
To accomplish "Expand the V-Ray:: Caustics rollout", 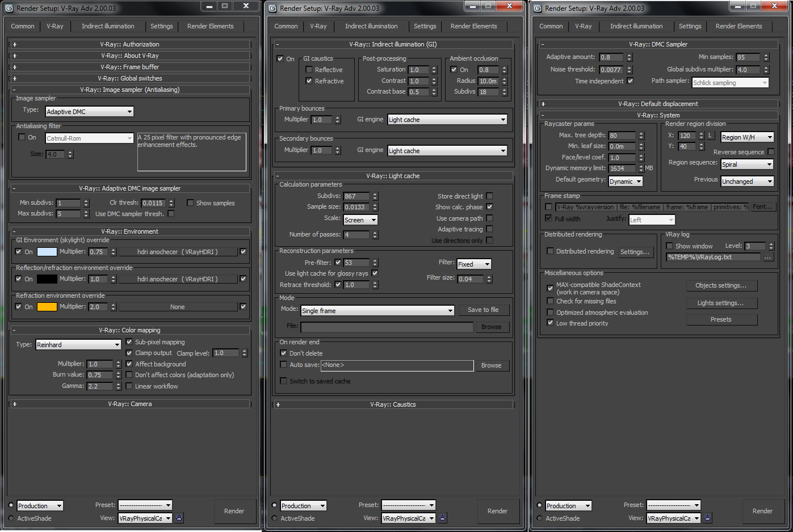I will click(x=393, y=404).
